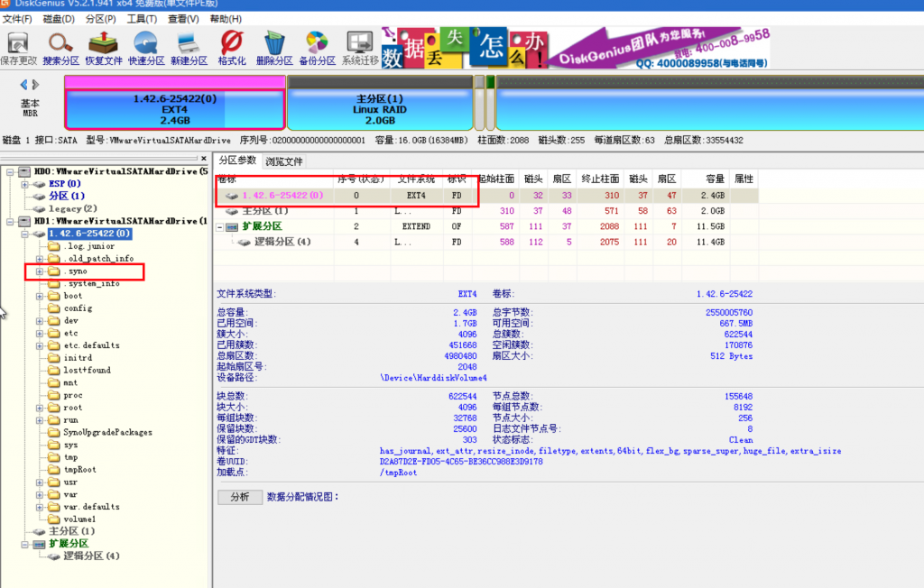The width and height of the screenshot is (924, 588).
Task: Collapse the HD0 VMware drive tree node
Action: (x=10, y=172)
